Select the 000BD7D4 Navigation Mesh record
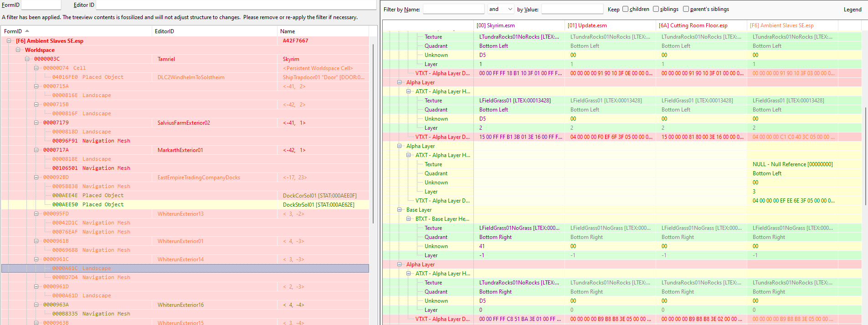Screen dimensions: 868x325 coord(185,277)
